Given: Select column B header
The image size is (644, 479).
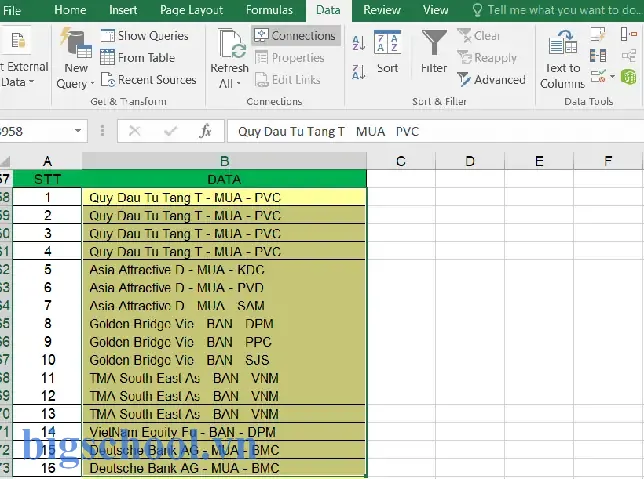Looking at the screenshot, I should point(224,161).
